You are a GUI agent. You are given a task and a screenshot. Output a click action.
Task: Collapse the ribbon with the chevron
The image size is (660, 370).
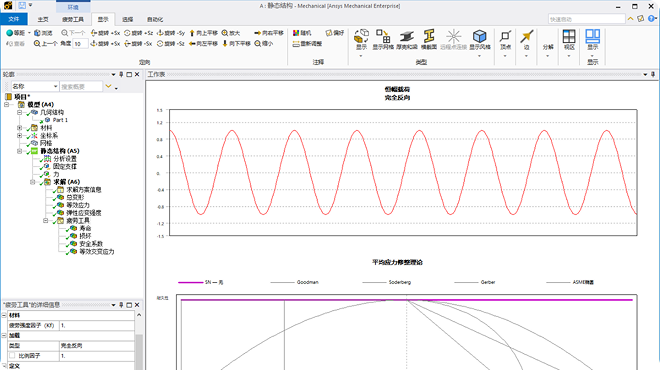tap(631, 19)
